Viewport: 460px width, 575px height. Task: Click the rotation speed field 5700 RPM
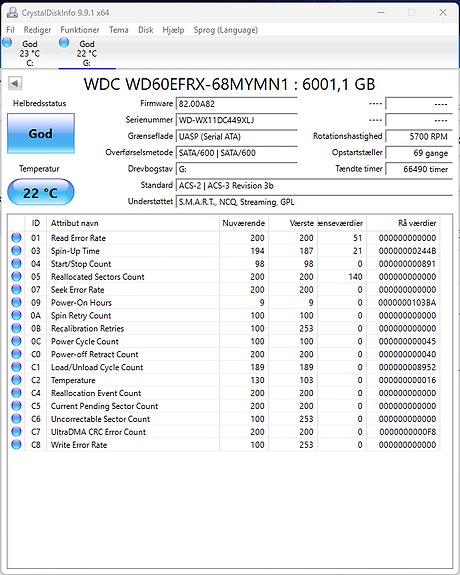pos(419,137)
